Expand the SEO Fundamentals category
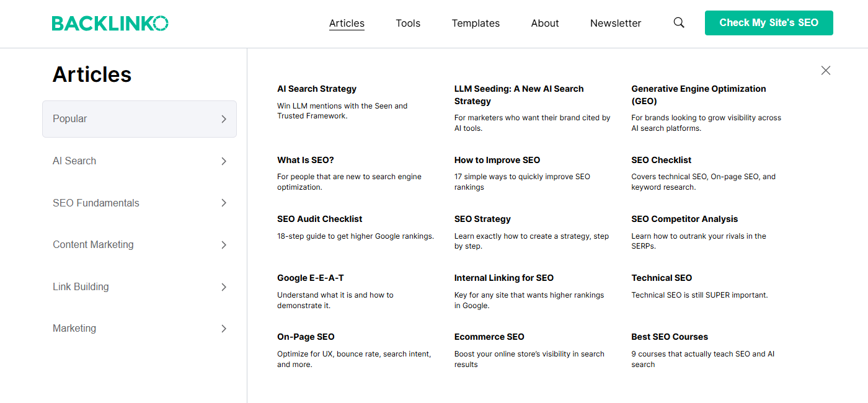868x403 pixels. (224, 202)
